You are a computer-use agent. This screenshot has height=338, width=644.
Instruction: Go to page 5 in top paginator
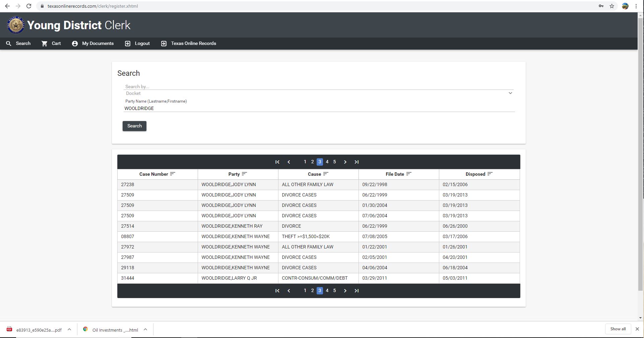coord(334,162)
